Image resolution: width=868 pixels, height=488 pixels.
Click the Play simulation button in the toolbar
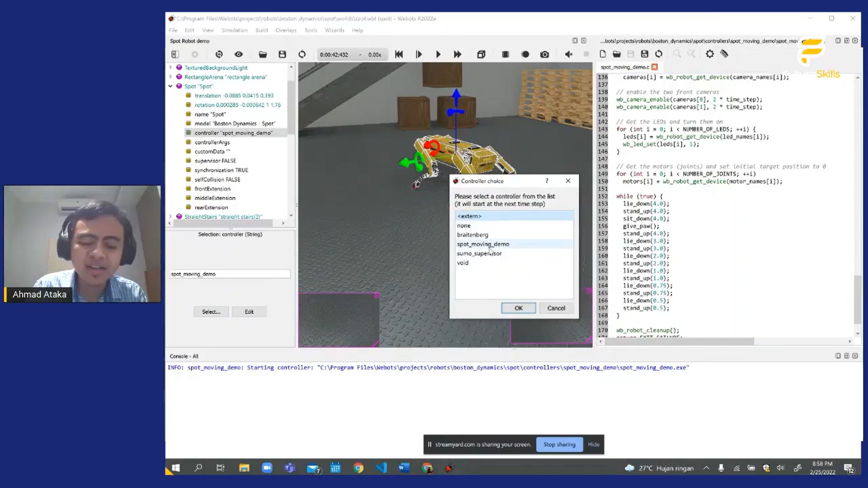[x=438, y=54]
